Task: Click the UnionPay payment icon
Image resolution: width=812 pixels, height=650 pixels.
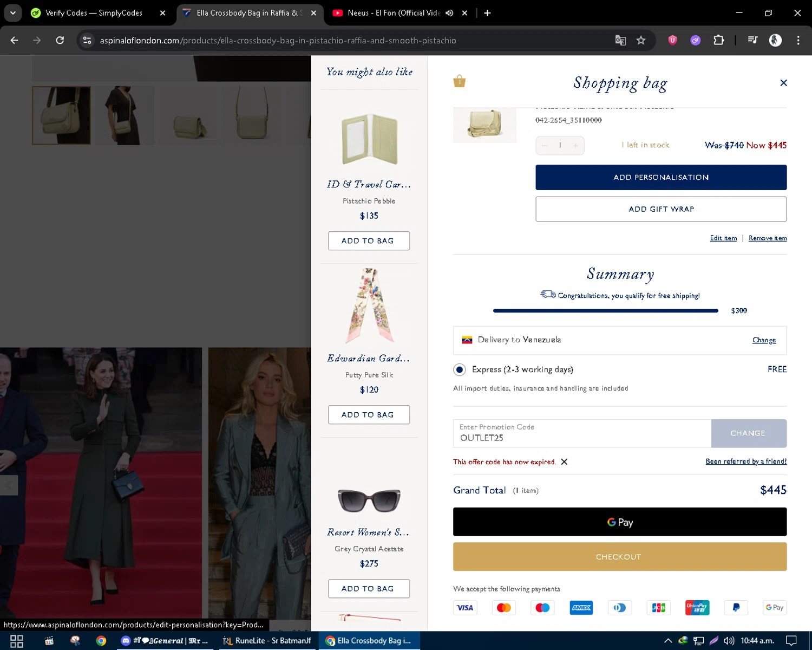Action: tap(697, 608)
